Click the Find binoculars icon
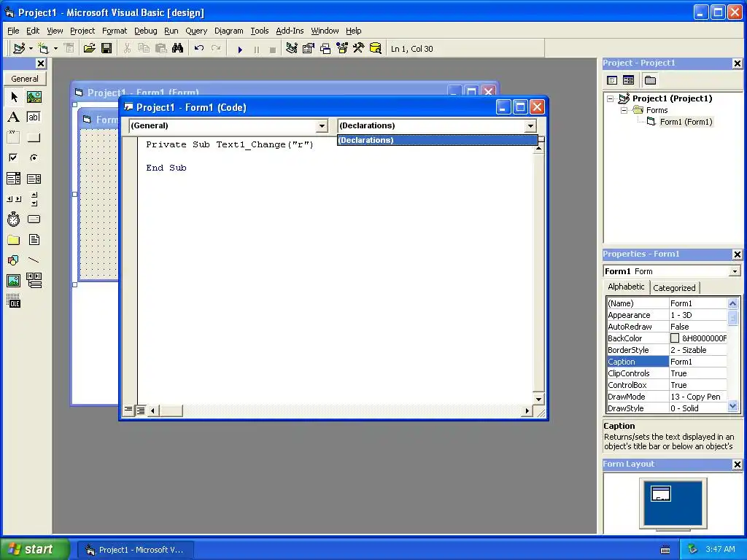Screen dimensions: 747x560 tap(178, 49)
